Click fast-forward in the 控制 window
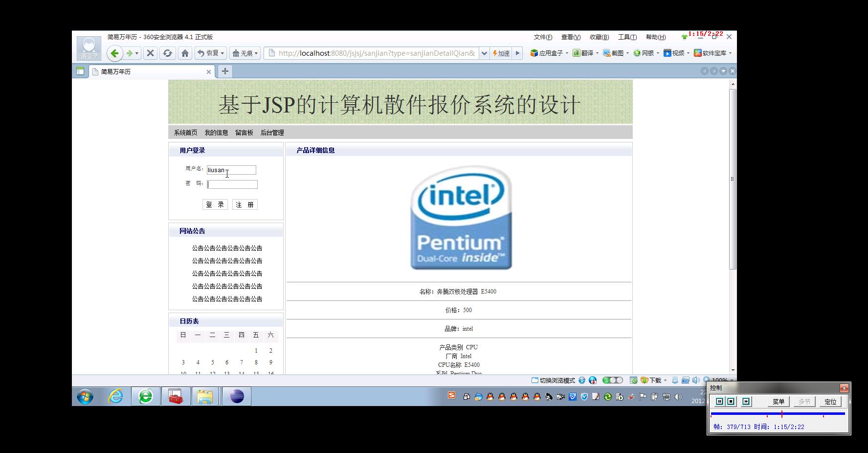Image resolution: width=868 pixels, height=453 pixels. pyautogui.click(x=746, y=402)
